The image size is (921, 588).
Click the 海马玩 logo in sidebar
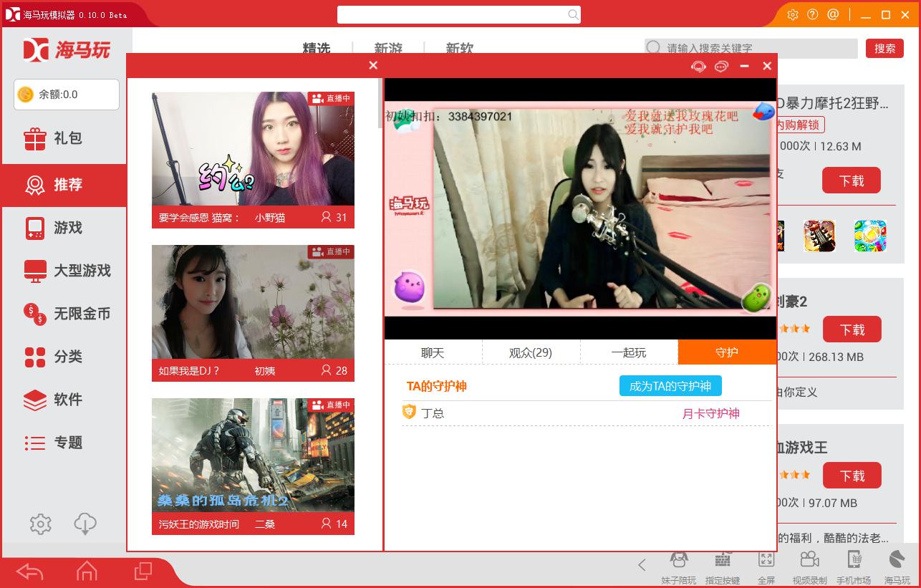click(x=66, y=49)
